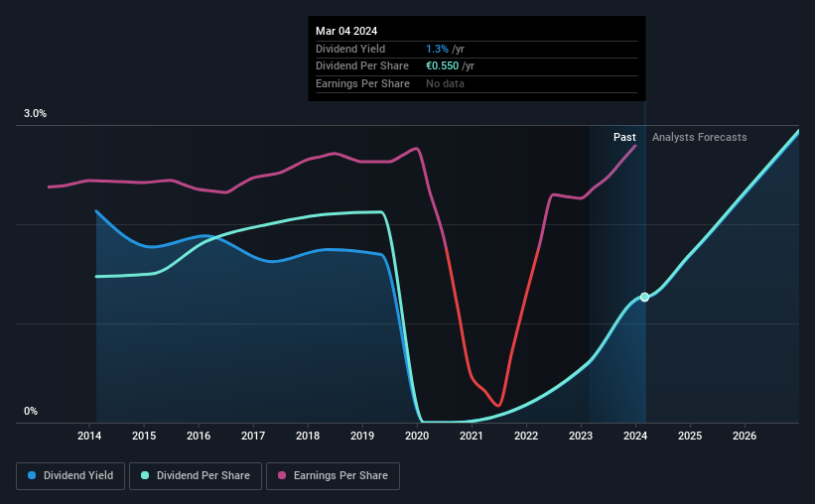Click the Past section label
The height and width of the screenshot is (504, 815).
pos(624,137)
